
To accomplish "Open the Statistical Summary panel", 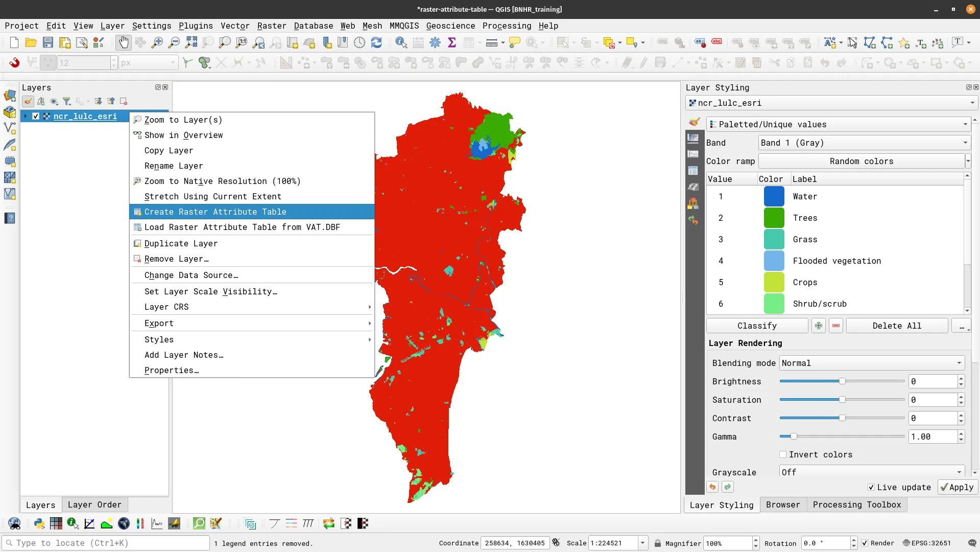I will click(451, 42).
